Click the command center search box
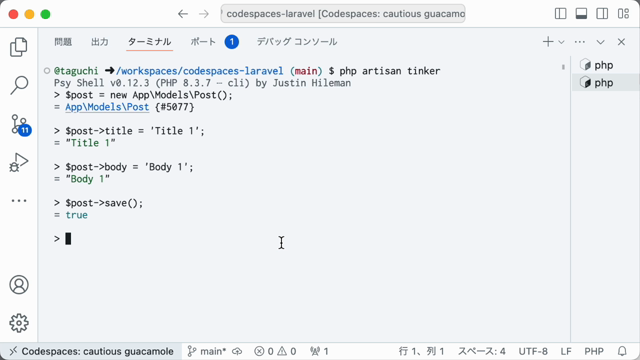Viewport: 640px width, 360px height. point(343,14)
